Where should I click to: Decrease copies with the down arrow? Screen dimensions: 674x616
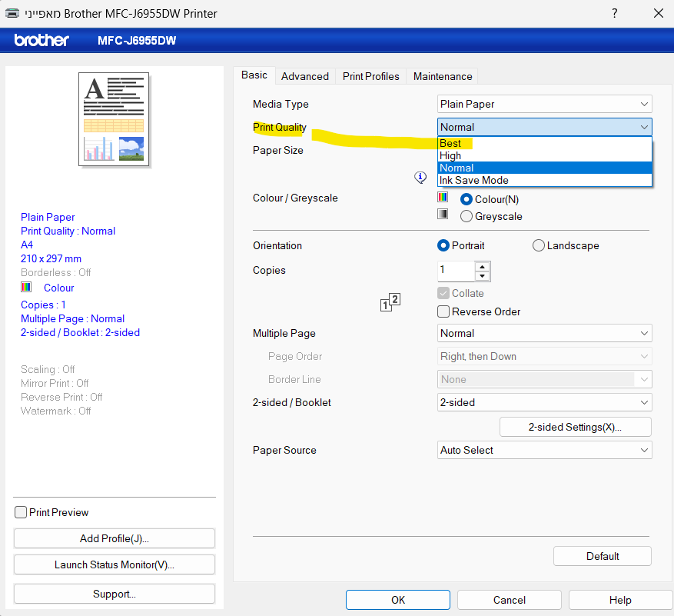[x=483, y=276]
